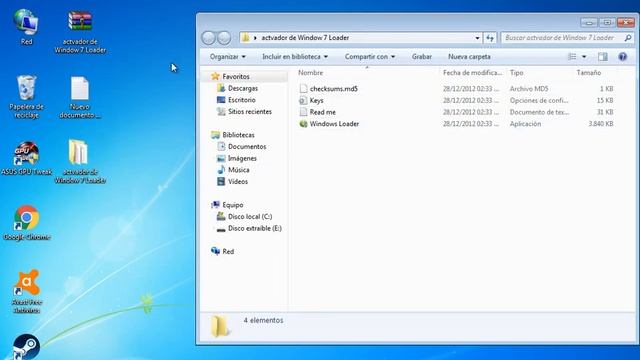Open view options dropdown arrow
The height and width of the screenshot is (360, 640).
coord(584,57)
